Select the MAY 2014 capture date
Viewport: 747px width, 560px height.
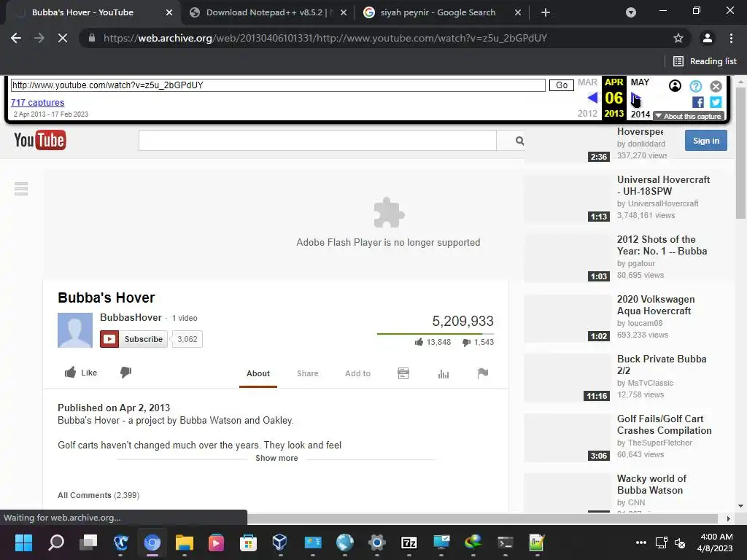click(640, 98)
